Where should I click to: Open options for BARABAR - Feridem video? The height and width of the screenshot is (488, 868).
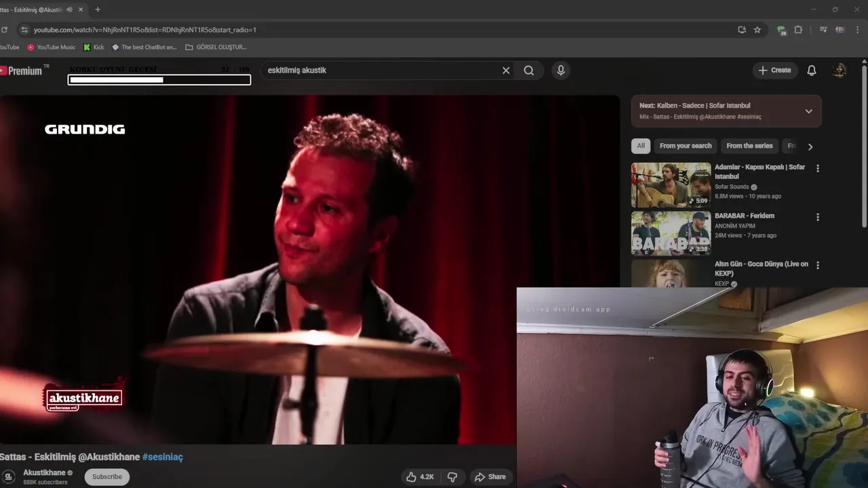817,217
